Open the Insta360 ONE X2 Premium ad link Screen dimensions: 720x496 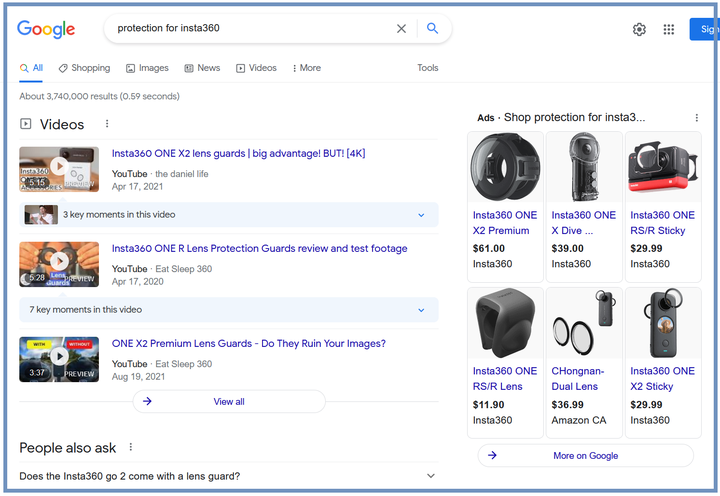[505, 223]
